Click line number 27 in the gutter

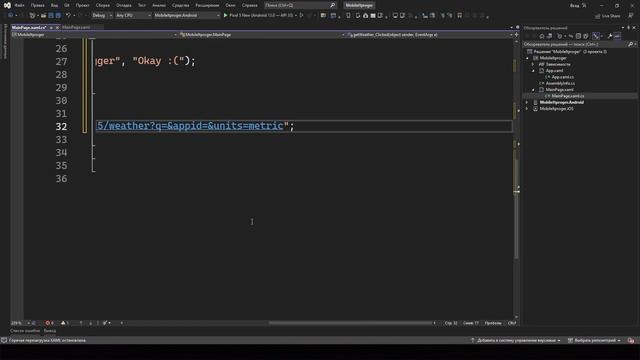pyautogui.click(x=61, y=62)
